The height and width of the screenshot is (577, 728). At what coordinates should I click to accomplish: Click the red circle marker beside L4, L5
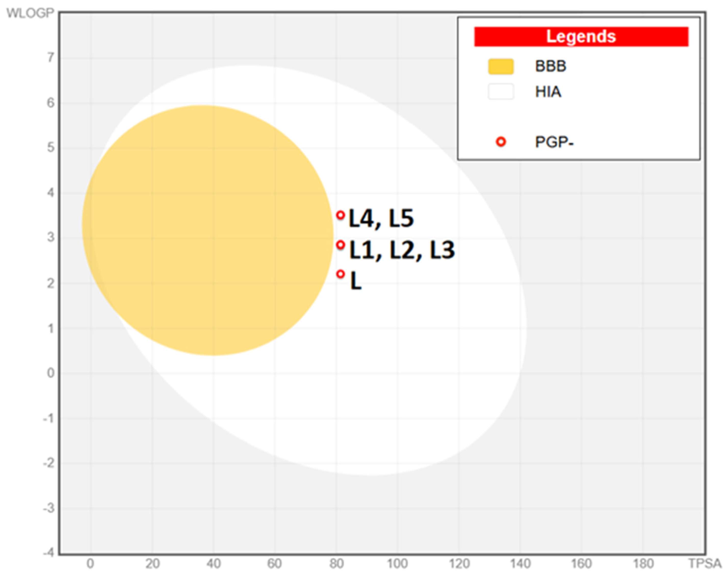click(x=340, y=215)
